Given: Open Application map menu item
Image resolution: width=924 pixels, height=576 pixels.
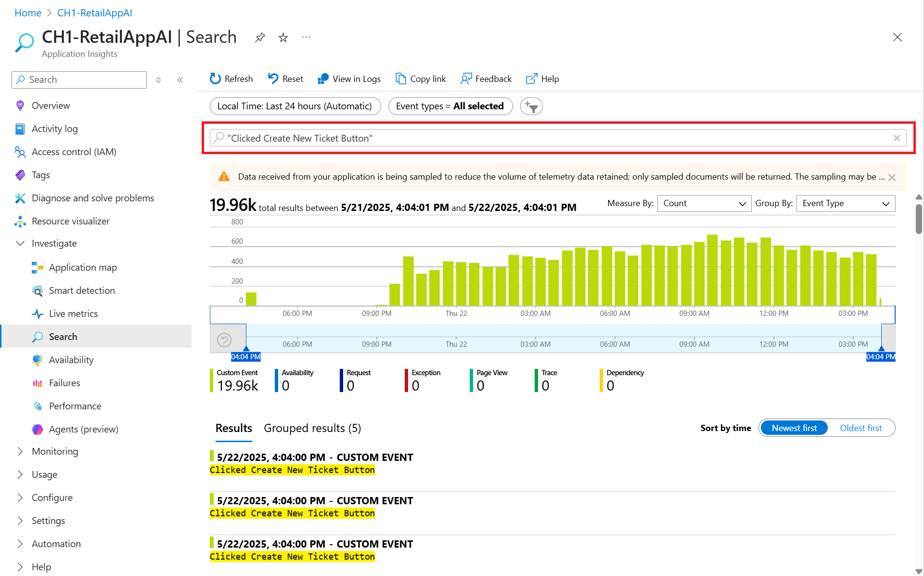Looking at the screenshot, I should click(x=83, y=267).
